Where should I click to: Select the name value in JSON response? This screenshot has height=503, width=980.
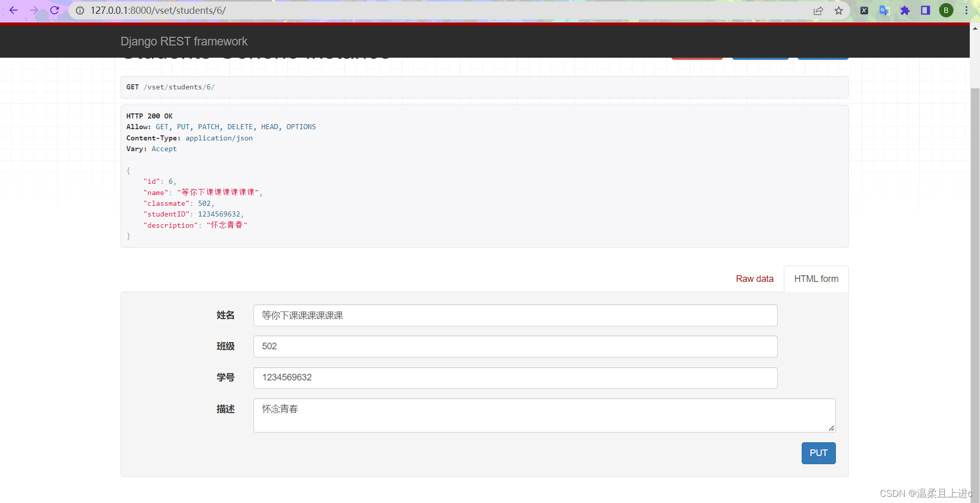pos(218,193)
